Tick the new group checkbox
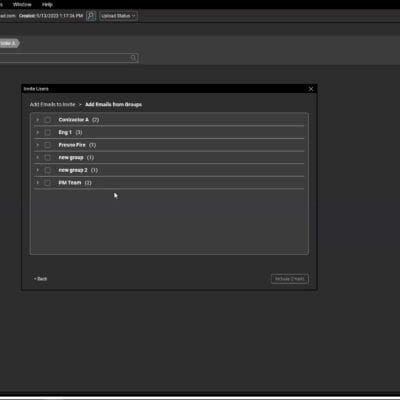The image size is (400, 400). coord(48,157)
